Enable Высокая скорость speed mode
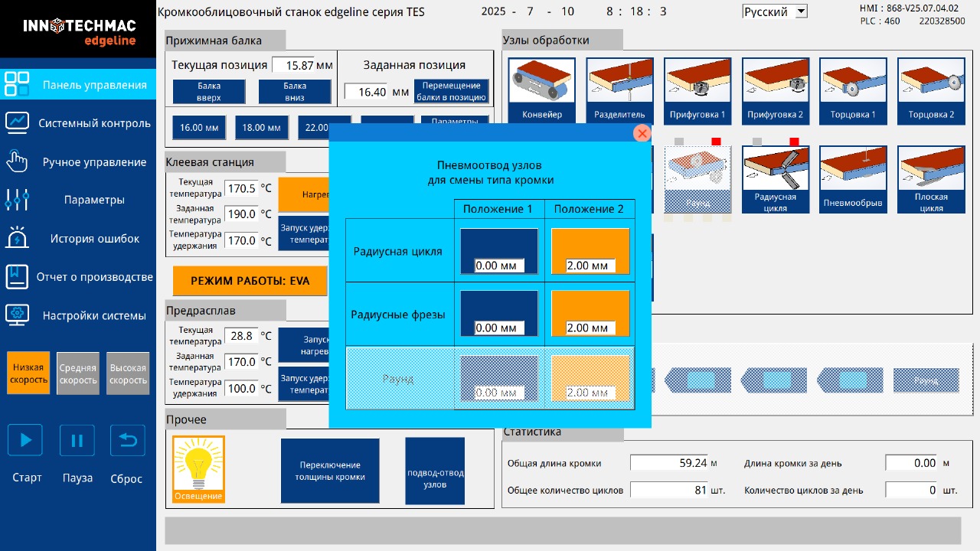The width and height of the screenshot is (980, 551). tap(127, 373)
